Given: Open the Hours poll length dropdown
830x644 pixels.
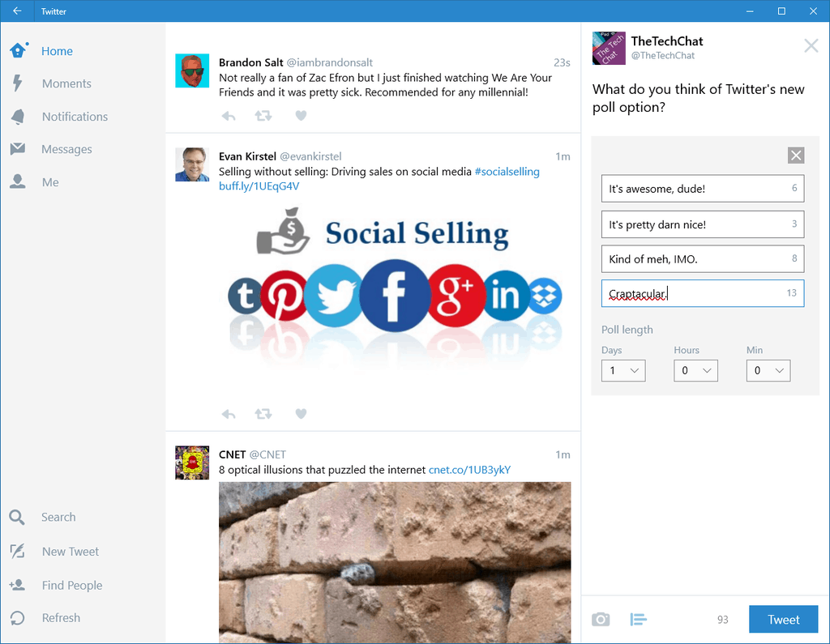Looking at the screenshot, I should [695, 370].
